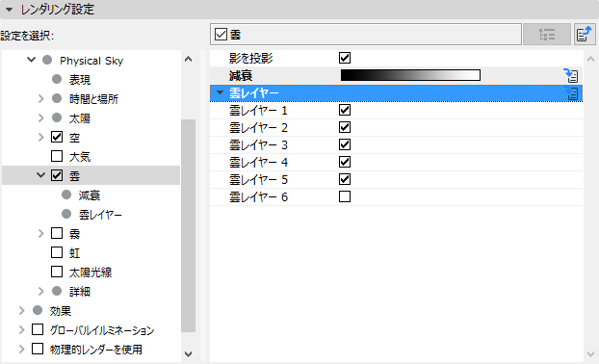Click the 雲レイヤー 1 row label
Viewport: 599px width, 364px height.
tap(258, 111)
